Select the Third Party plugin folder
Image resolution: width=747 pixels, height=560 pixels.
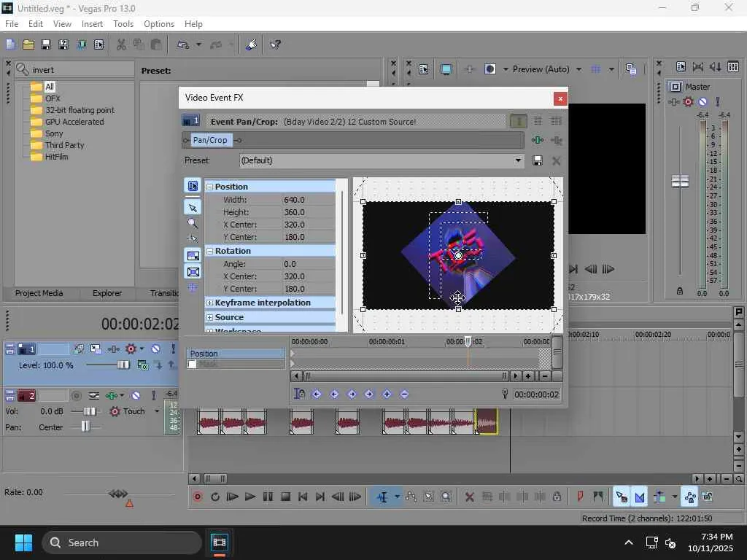pos(64,145)
